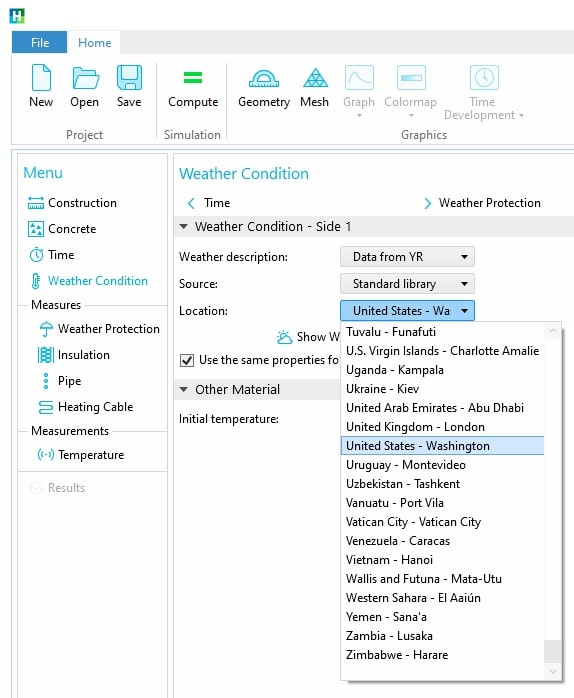Go to next step Weather Protection

[483, 203]
